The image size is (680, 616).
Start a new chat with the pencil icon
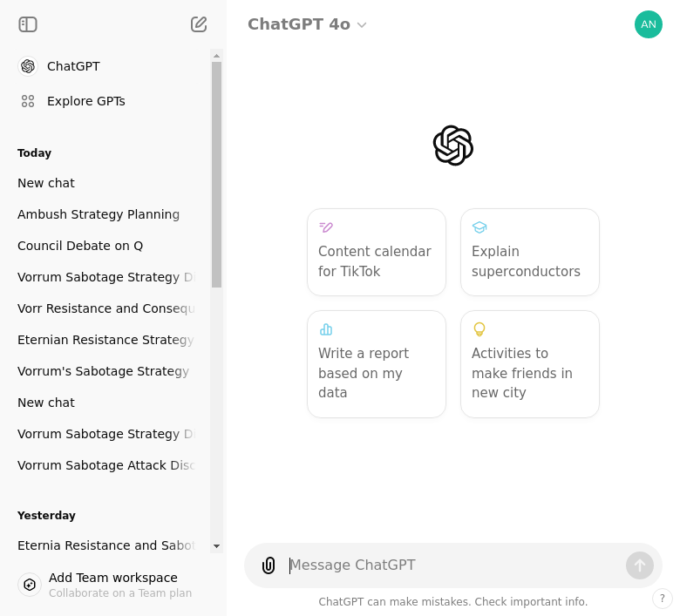point(199,24)
